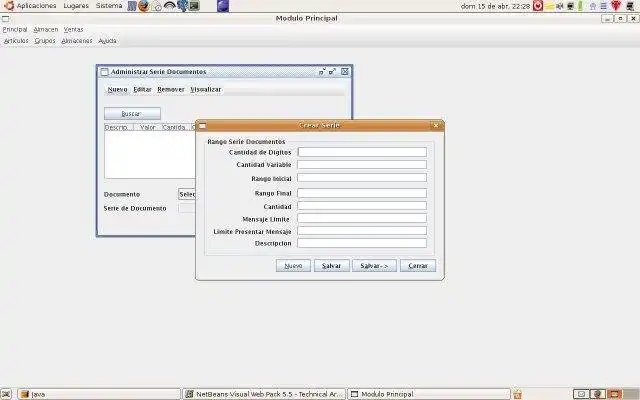Click Editar in Administrar Serie Documentos toolbar
This screenshot has height=400, width=640.
tap(142, 89)
